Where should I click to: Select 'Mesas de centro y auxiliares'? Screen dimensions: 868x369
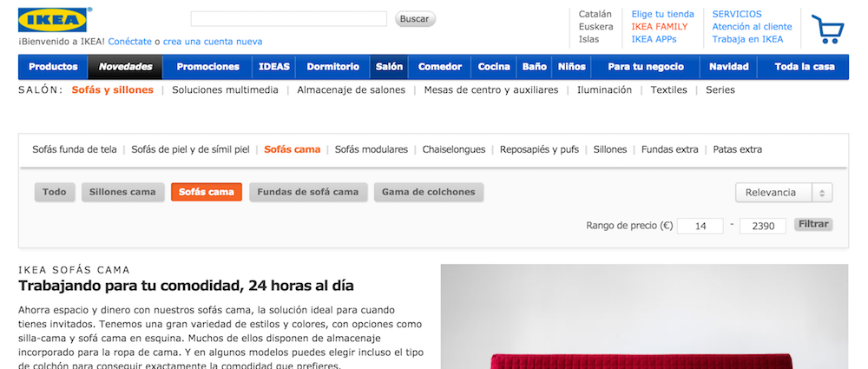491,89
